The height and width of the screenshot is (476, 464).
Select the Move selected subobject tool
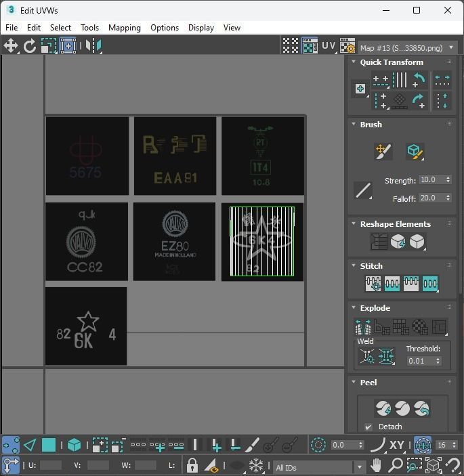[11, 46]
